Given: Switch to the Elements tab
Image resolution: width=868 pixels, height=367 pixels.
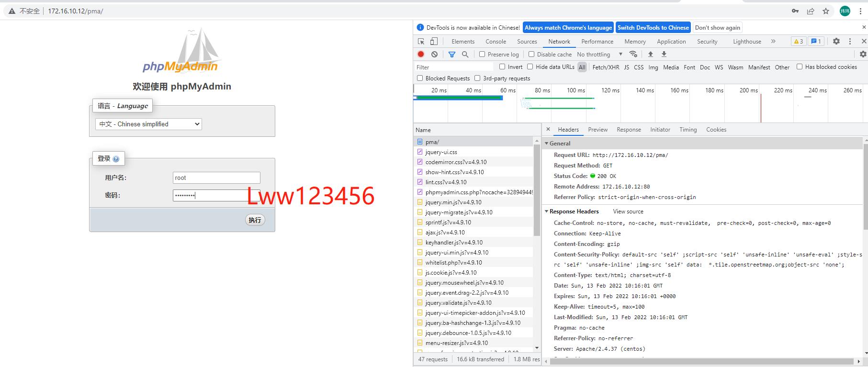Looking at the screenshot, I should 463,42.
